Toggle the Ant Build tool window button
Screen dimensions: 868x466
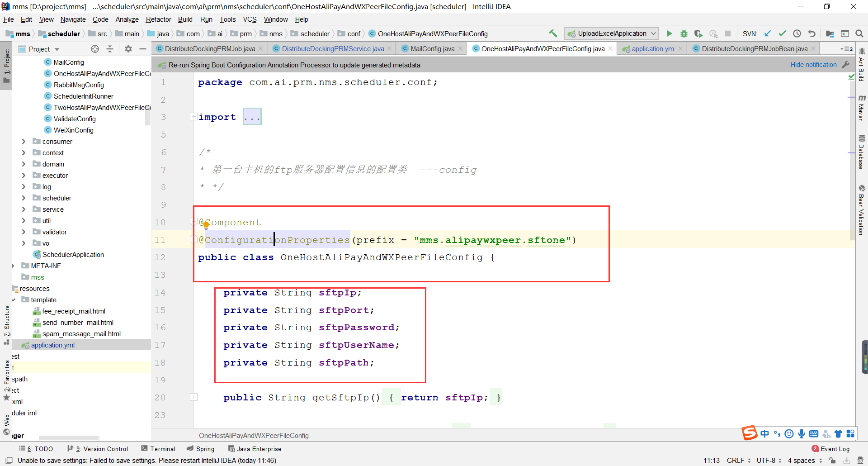coord(862,64)
